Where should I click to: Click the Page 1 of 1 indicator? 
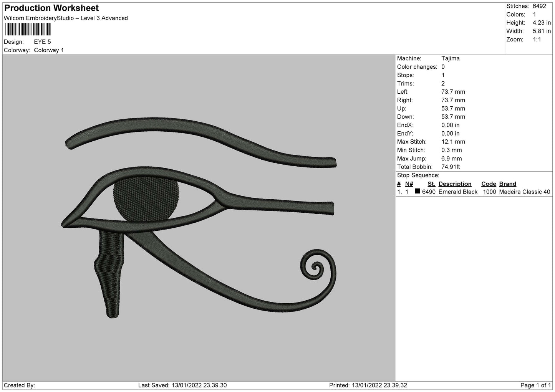(x=535, y=385)
